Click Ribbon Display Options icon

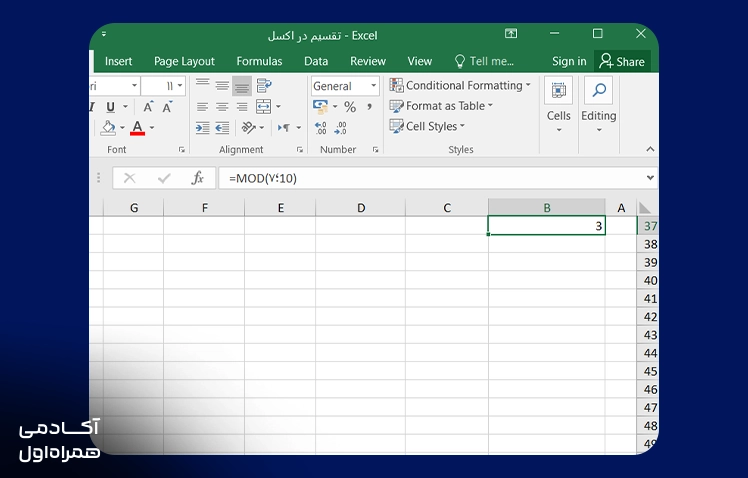511,33
